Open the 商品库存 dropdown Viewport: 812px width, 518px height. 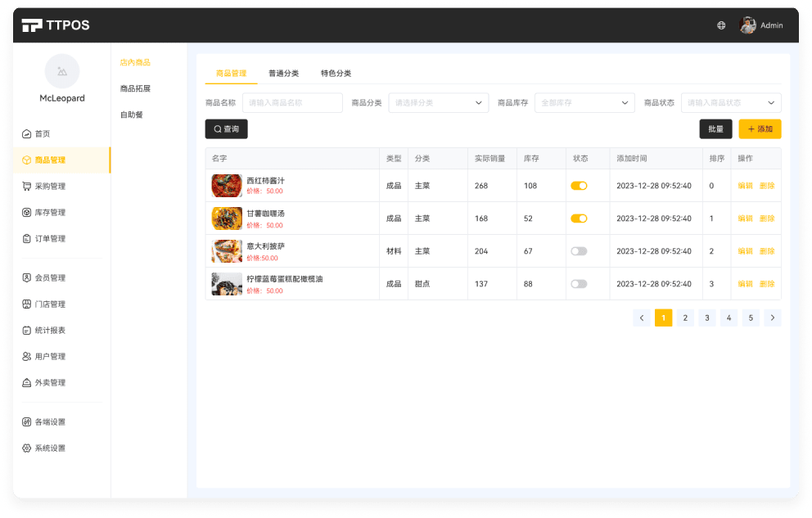[x=584, y=103]
